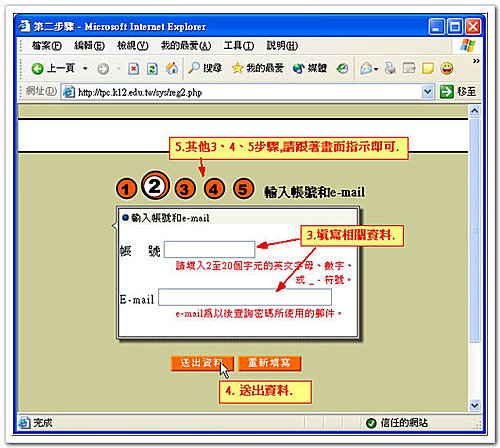Click step 1 circle
Viewport: 500px width, 448px height.
[x=126, y=189]
